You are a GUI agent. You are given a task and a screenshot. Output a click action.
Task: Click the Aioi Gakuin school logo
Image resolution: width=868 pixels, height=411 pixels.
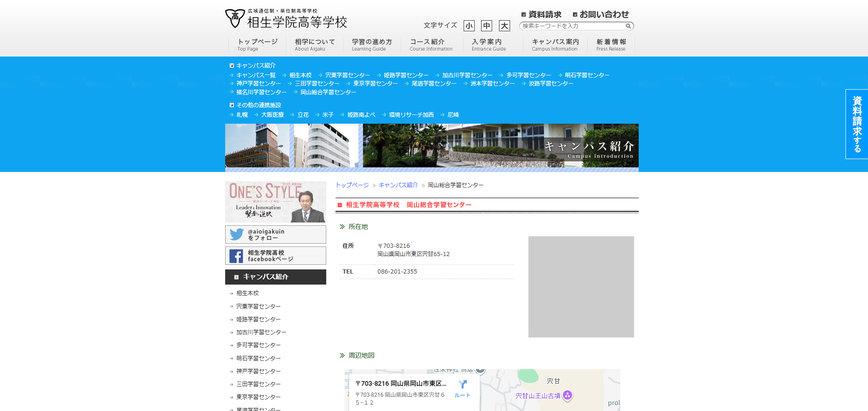tap(235, 18)
